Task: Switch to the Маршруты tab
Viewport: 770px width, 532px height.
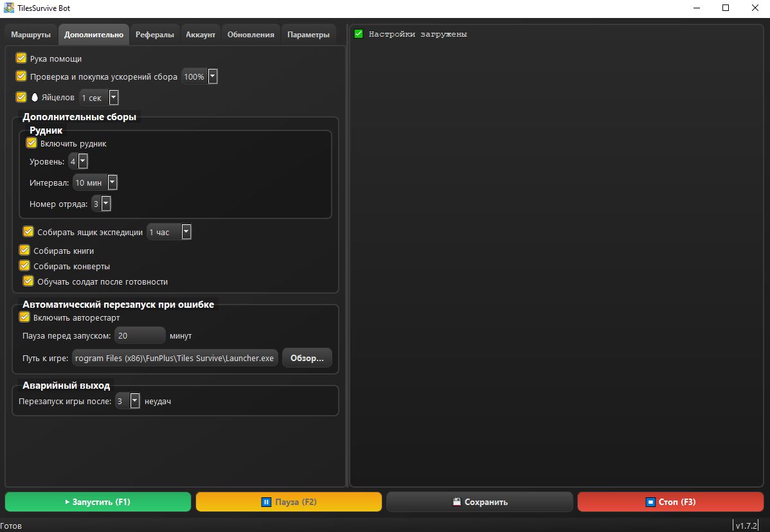Action: [31, 35]
